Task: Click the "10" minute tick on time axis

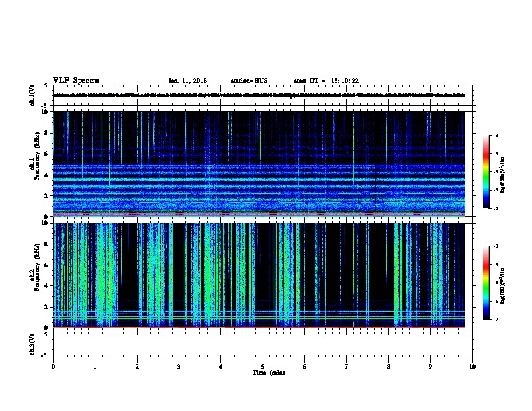Action: pos(472,367)
